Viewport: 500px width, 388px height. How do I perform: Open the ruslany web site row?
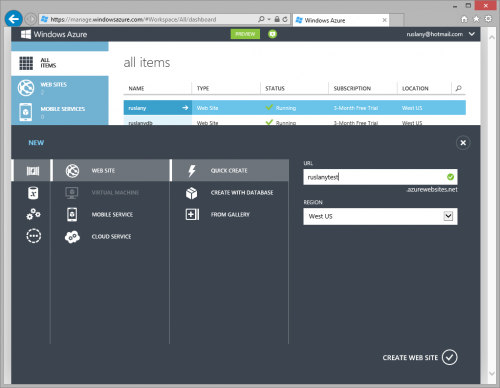(295, 108)
